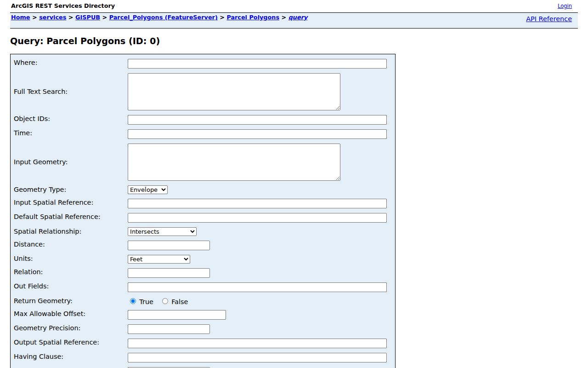Open the API Reference link

point(549,19)
